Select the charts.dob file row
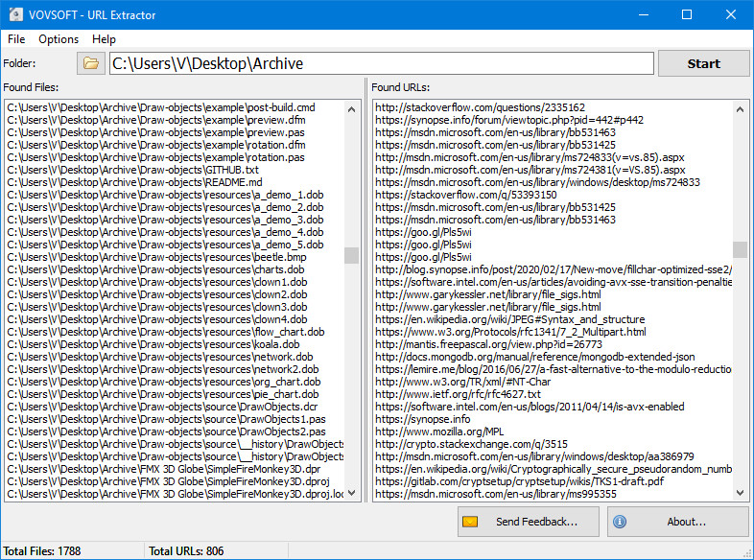Image resolution: width=754 pixels, height=560 pixels. click(175, 269)
